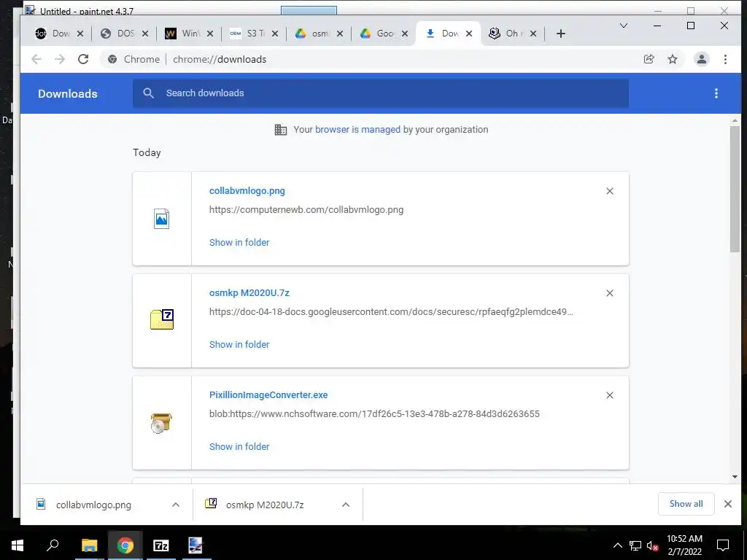Switch to paint.net from the taskbar
The image size is (747, 560).
pos(196,545)
